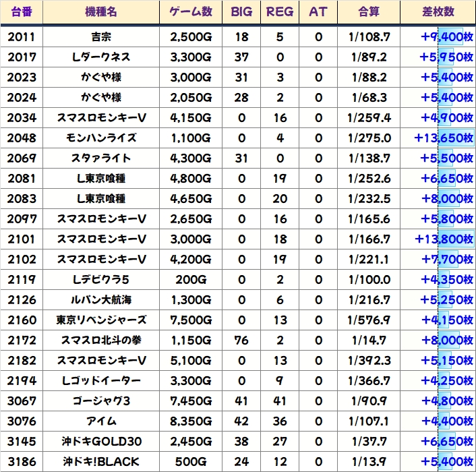Viewport: 476px width, 472px height.
Task: Click the BIG count 76 cell
Action: tap(241, 341)
